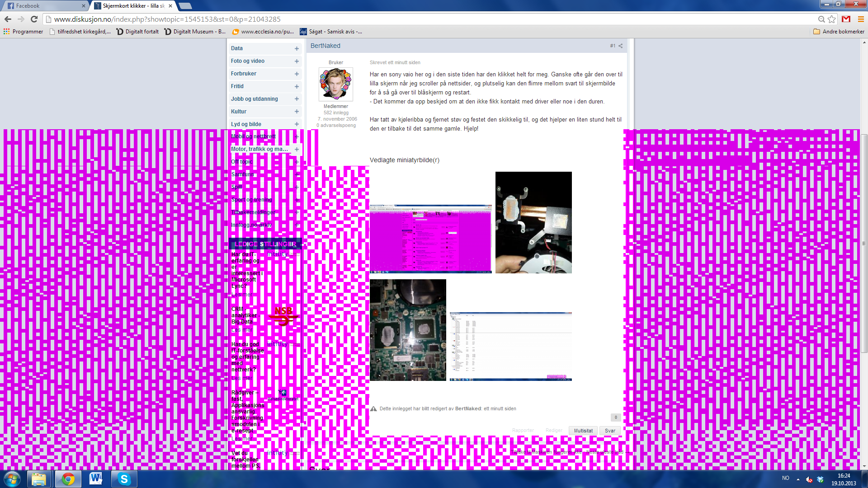Open the white desktop screenshot thumbnail
The image size is (868, 488).
511,347
